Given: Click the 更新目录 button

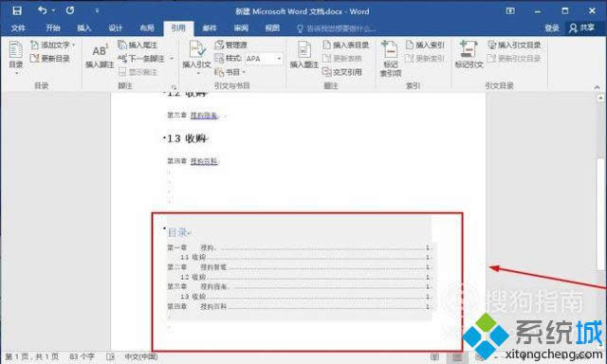Looking at the screenshot, I should coord(50,59).
